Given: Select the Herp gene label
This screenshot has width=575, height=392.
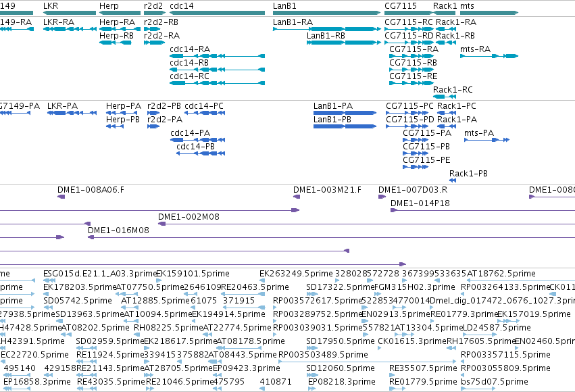Looking at the screenshot, I should click(109, 6).
